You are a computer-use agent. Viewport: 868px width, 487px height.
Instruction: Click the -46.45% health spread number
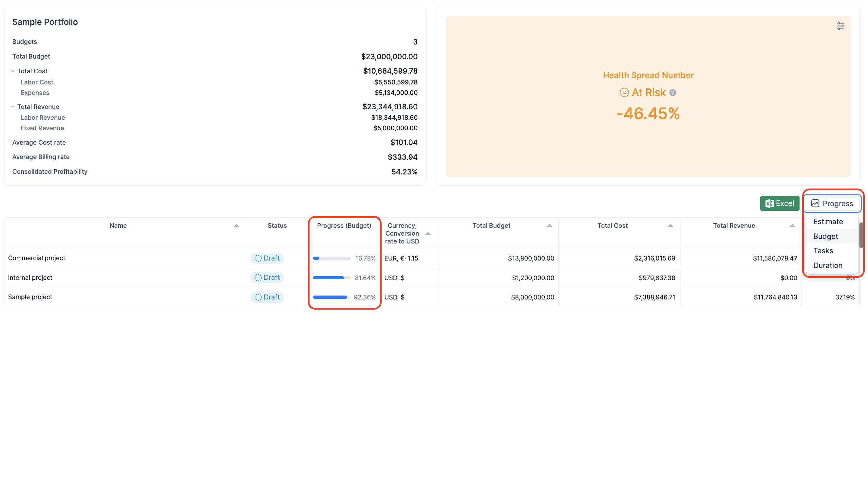[x=648, y=114]
